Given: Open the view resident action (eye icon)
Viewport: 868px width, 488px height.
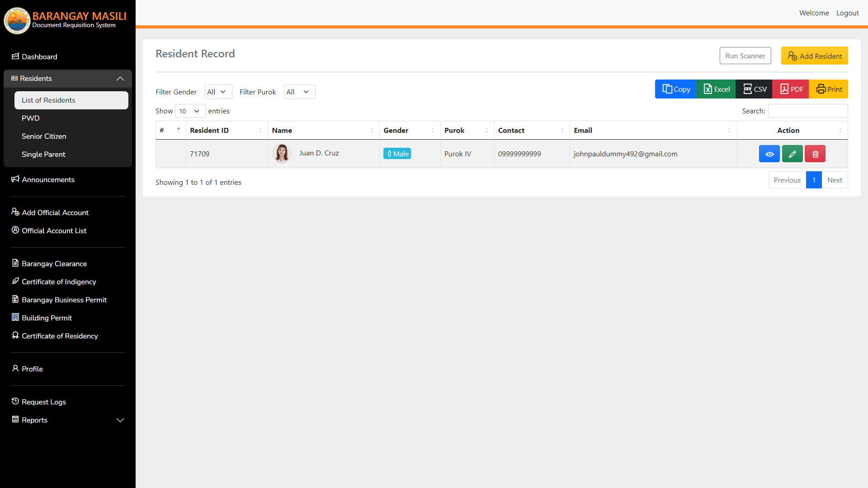Looking at the screenshot, I should (x=769, y=154).
